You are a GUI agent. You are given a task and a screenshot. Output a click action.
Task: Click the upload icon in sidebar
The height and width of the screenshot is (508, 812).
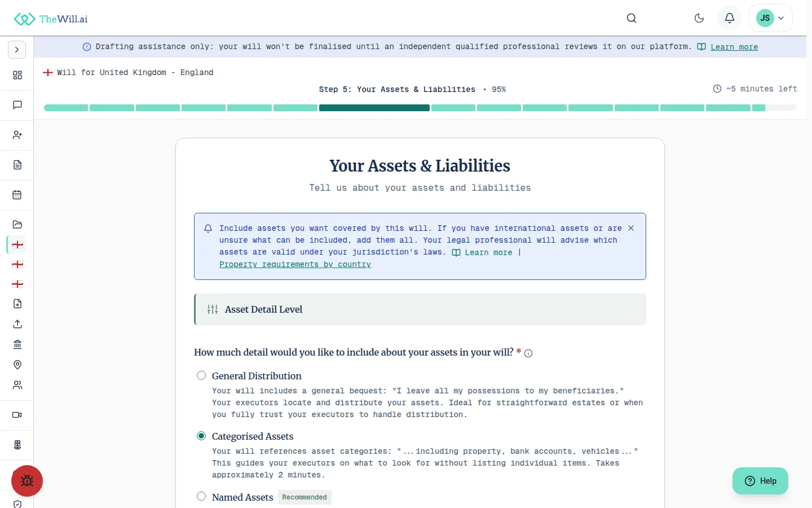point(17,324)
